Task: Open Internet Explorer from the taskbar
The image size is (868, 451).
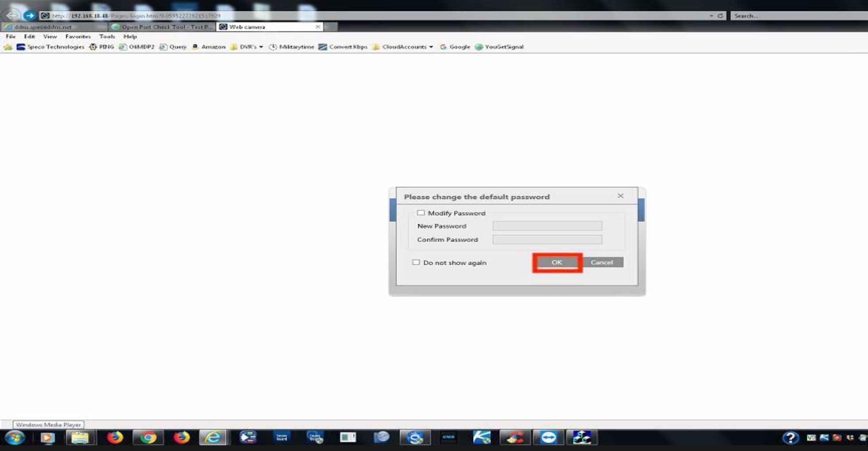Action: (x=213, y=438)
